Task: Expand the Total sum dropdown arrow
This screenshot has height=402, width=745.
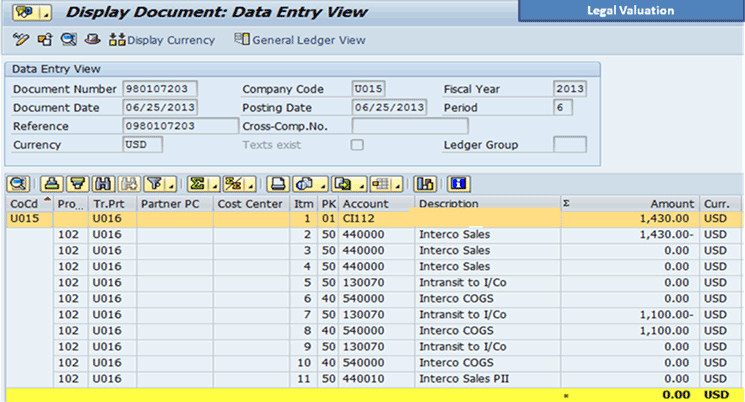Action: tap(214, 185)
